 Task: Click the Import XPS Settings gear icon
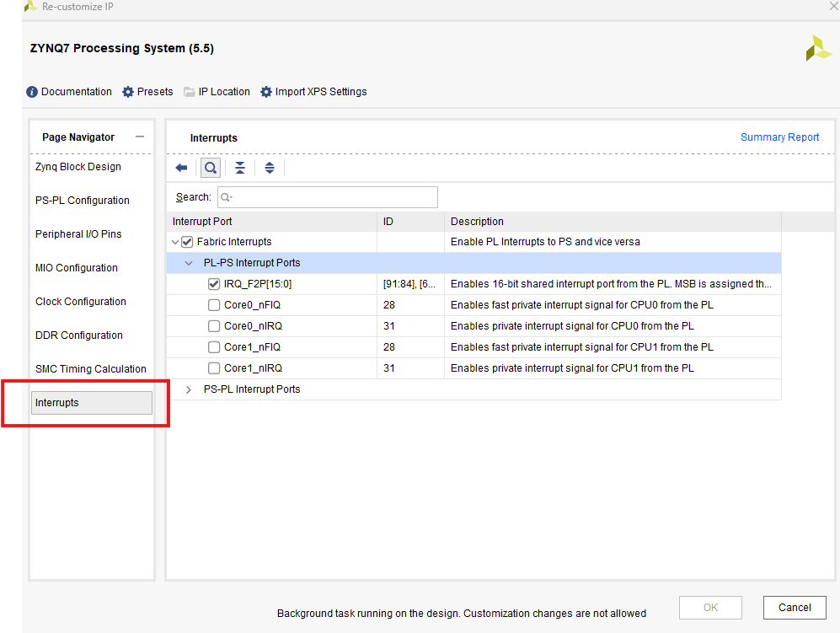[x=266, y=92]
